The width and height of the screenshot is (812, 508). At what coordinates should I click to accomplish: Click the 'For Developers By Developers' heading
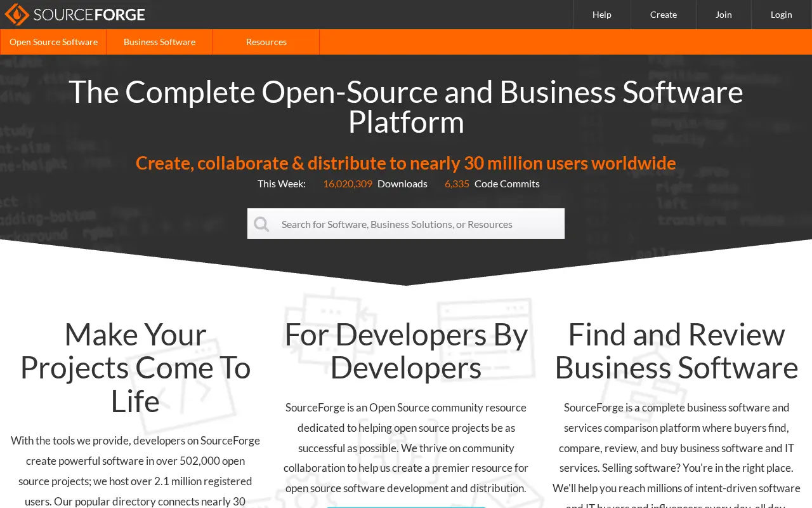406,351
